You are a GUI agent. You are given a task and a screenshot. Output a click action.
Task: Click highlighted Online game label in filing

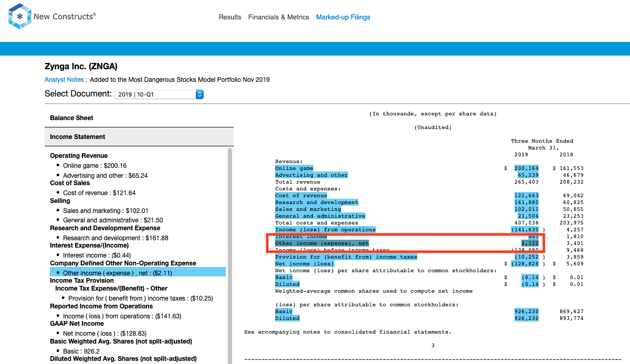click(x=294, y=168)
